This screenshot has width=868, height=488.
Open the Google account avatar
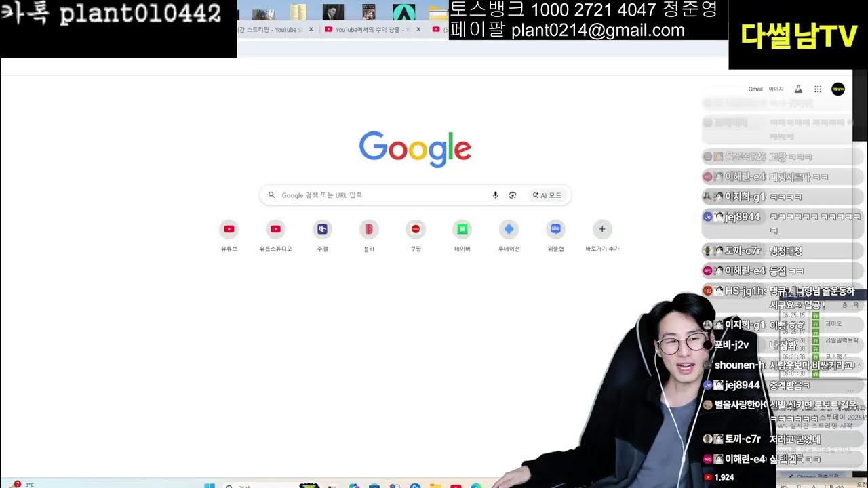(x=838, y=89)
